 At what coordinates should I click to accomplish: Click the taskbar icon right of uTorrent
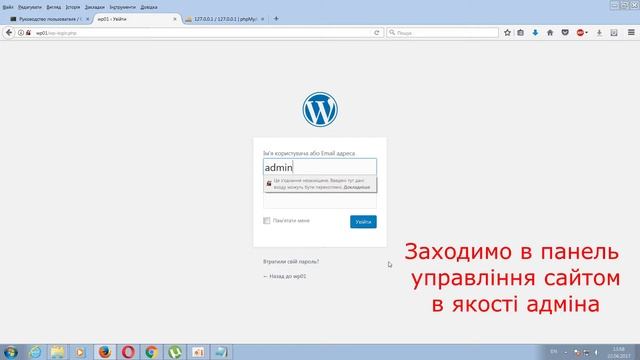click(198, 352)
